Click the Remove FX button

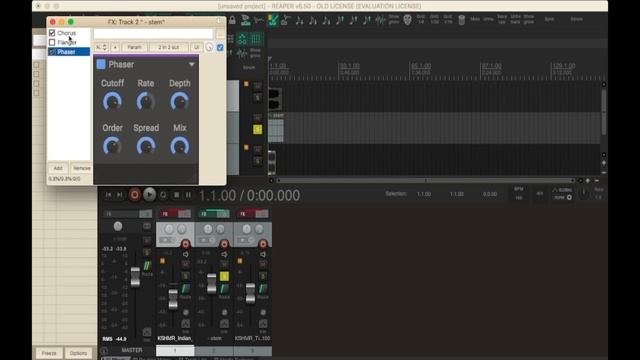point(81,168)
